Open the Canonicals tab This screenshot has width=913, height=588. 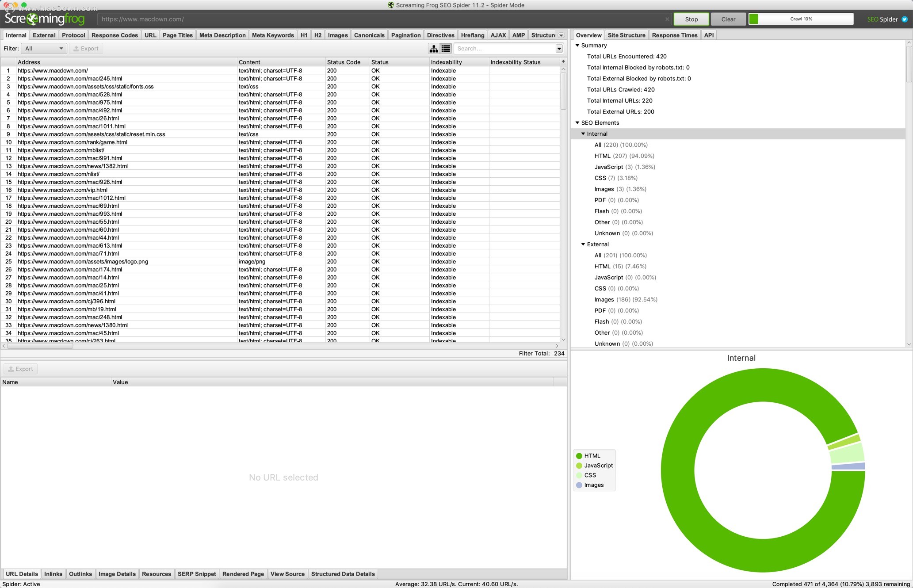(x=369, y=35)
